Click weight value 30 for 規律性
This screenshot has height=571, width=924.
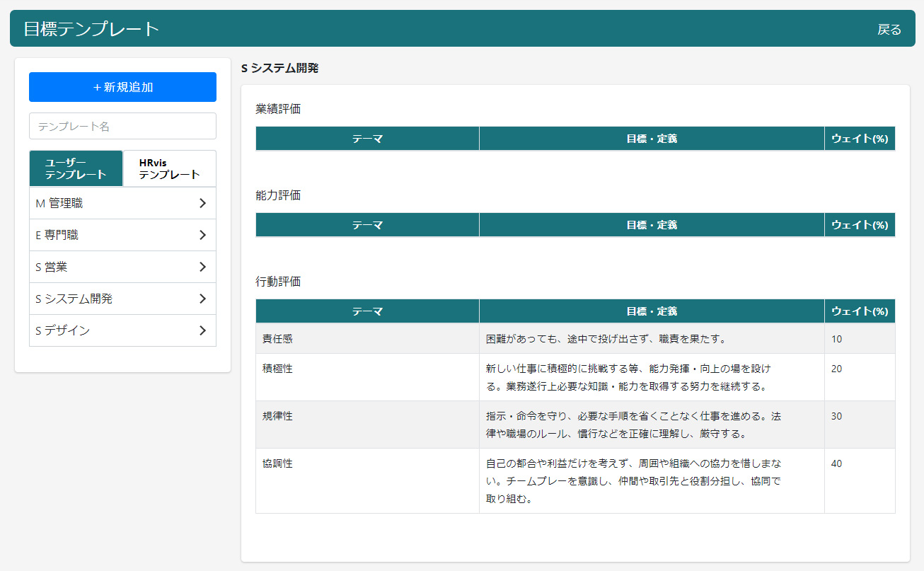pos(837,416)
